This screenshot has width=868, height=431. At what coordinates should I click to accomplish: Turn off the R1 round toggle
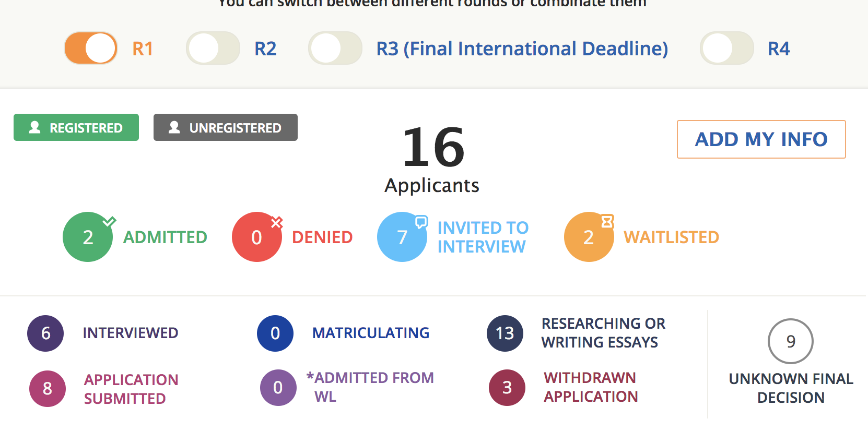(x=91, y=49)
